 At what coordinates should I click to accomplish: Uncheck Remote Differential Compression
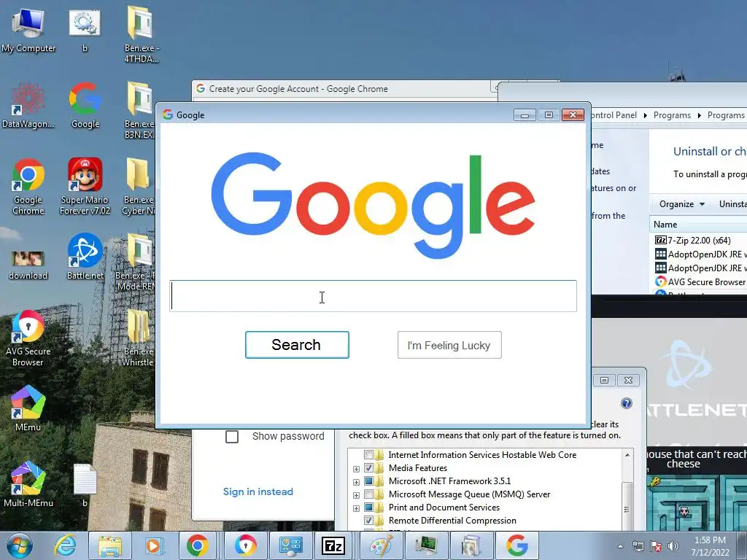pyautogui.click(x=368, y=521)
